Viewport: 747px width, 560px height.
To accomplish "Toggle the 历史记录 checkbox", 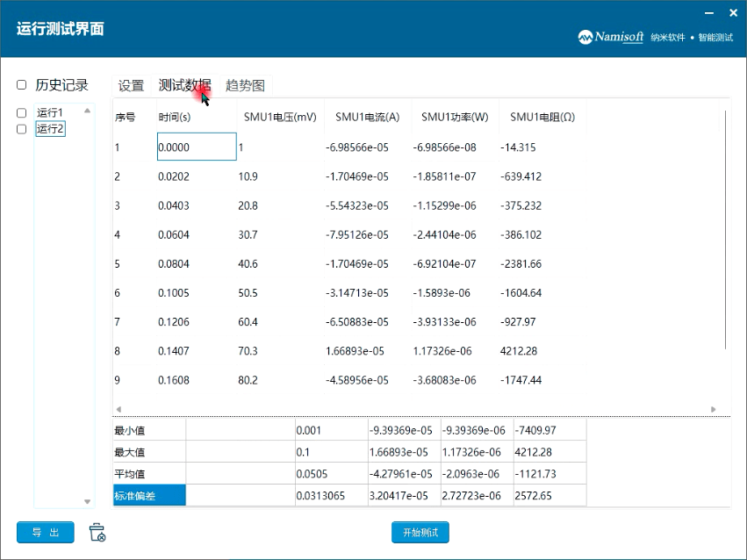I will [21, 85].
